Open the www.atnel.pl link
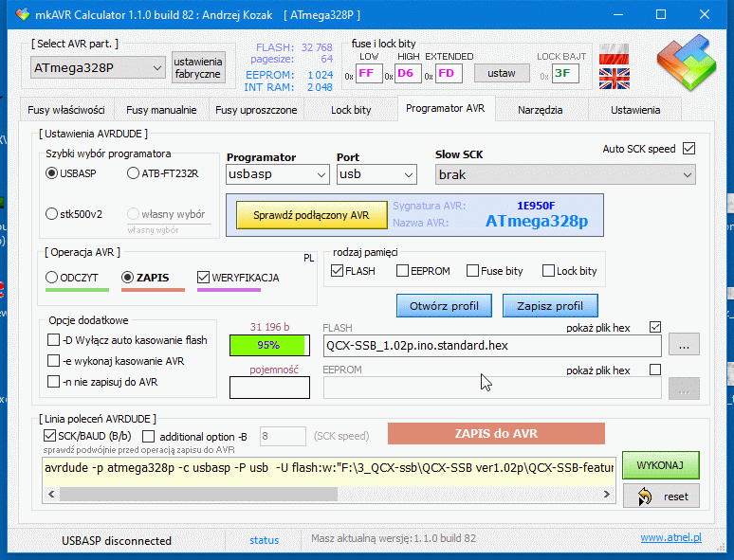This screenshot has height=560, width=734. pyautogui.click(x=670, y=538)
